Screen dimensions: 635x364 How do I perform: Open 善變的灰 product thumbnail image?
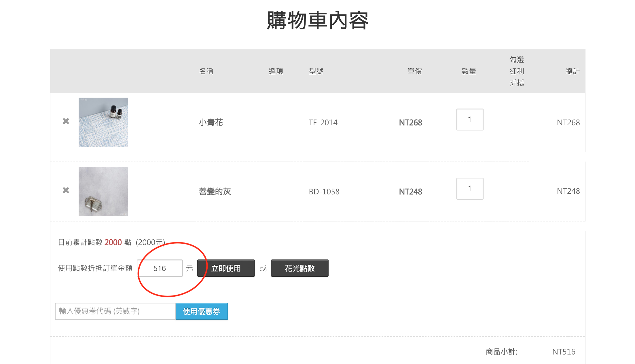(x=103, y=192)
